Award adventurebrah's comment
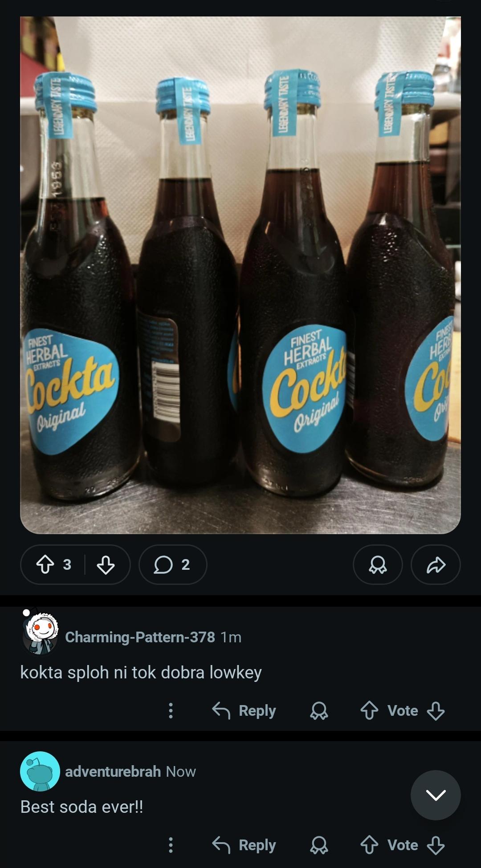The width and height of the screenshot is (481, 868). [x=319, y=845]
